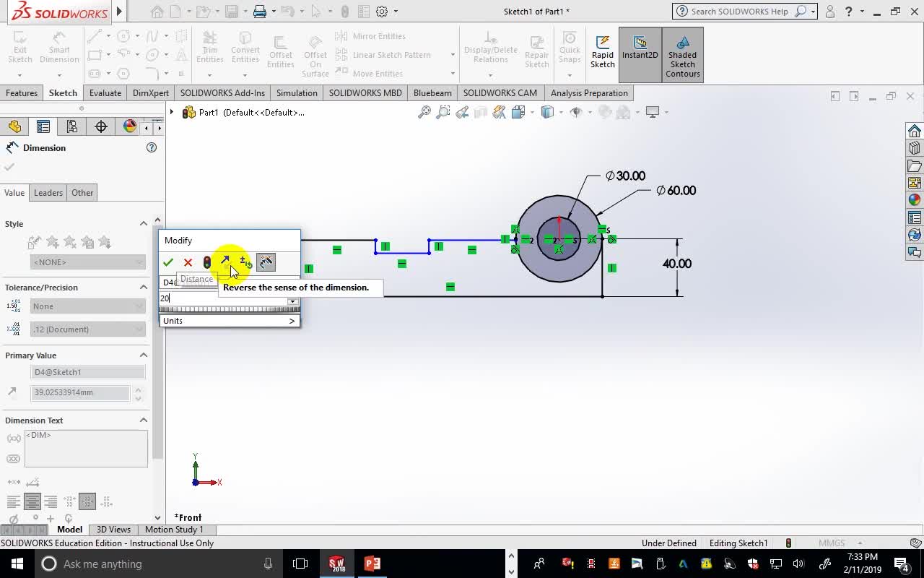Expand Part1 tree in flyout FeatureManager

coord(172,112)
